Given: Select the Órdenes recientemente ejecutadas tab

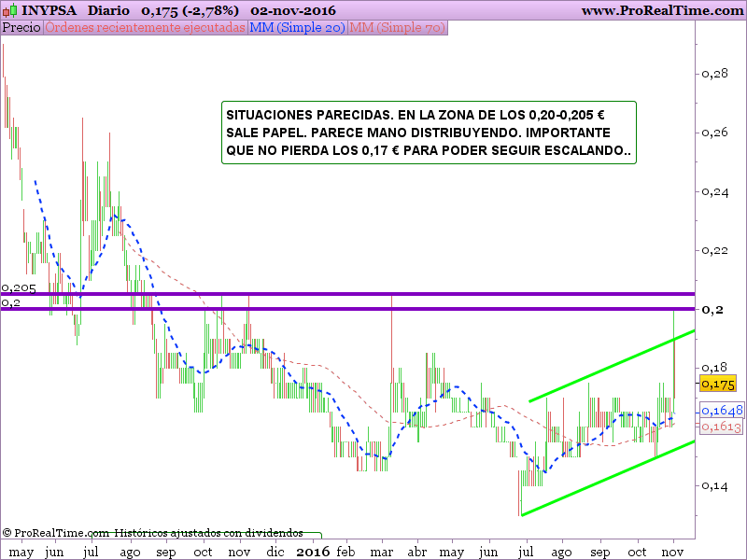Looking at the screenshot, I should (x=145, y=28).
